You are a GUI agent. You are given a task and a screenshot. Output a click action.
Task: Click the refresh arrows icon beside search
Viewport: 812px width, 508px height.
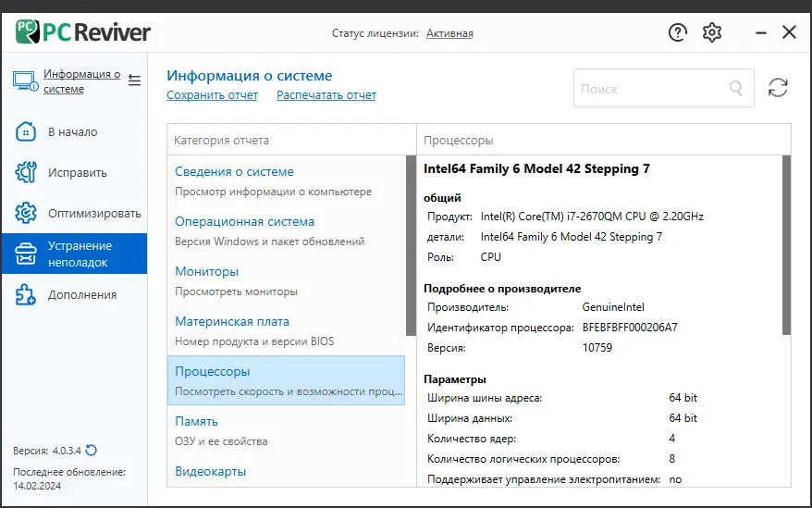coord(778,88)
